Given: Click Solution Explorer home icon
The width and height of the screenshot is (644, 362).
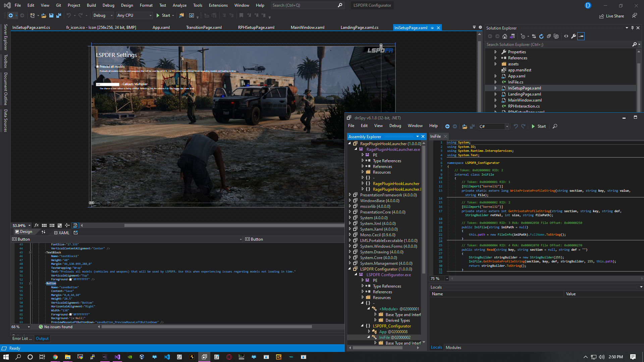Looking at the screenshot, I should click(504, 36).
